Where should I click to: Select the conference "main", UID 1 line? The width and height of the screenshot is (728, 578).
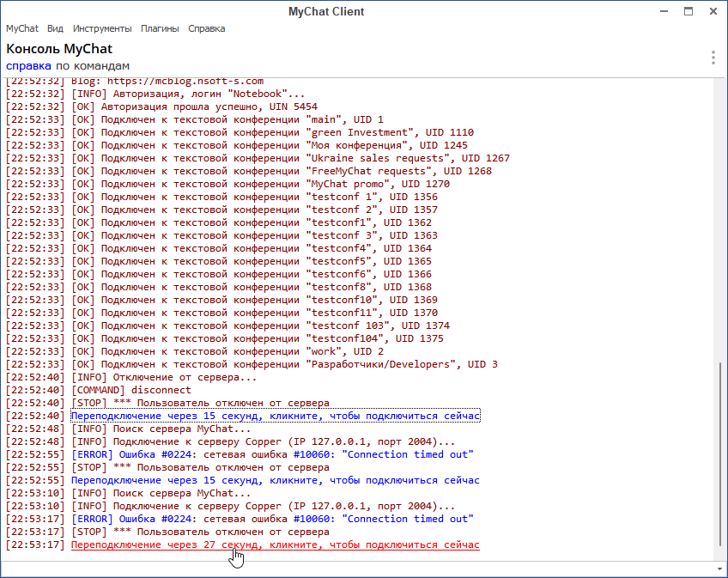195,119
